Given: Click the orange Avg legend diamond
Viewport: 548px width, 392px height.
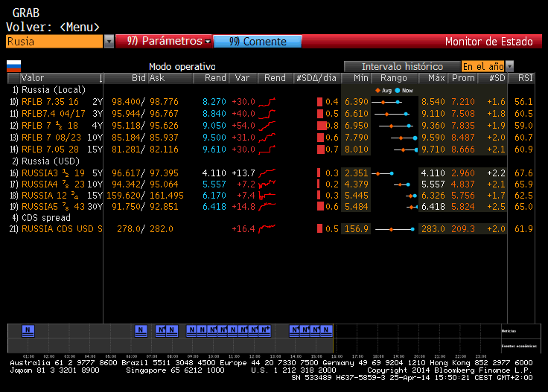Looking at the screenshot, I should pos(377,91).
